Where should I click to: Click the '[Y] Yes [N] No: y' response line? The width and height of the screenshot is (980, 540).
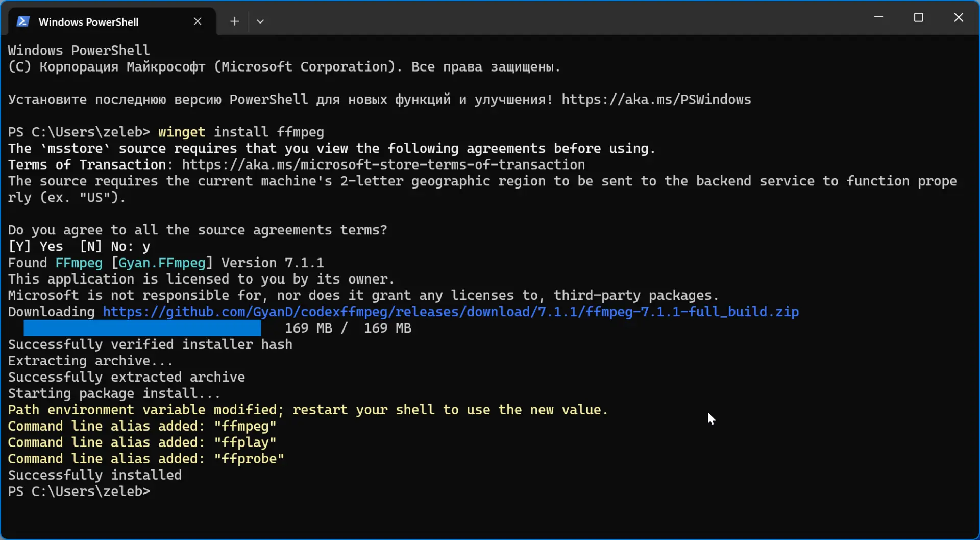tap(79, 247)
